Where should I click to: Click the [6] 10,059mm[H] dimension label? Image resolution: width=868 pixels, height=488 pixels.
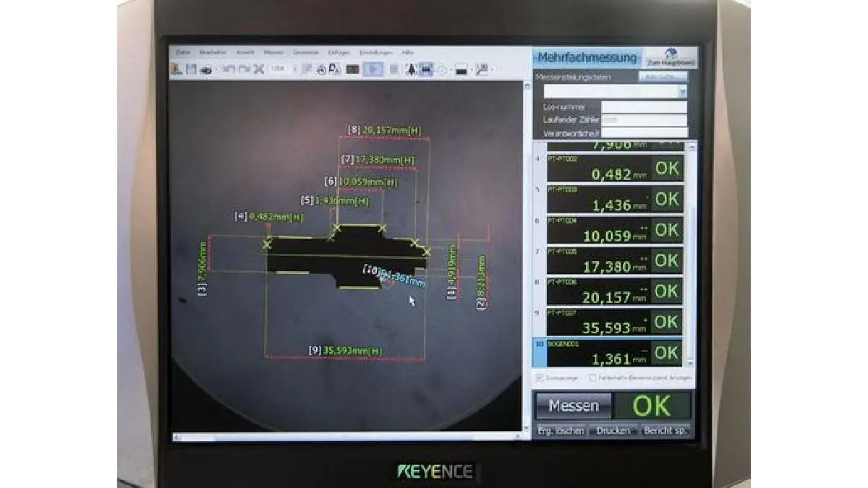point(359,181)
